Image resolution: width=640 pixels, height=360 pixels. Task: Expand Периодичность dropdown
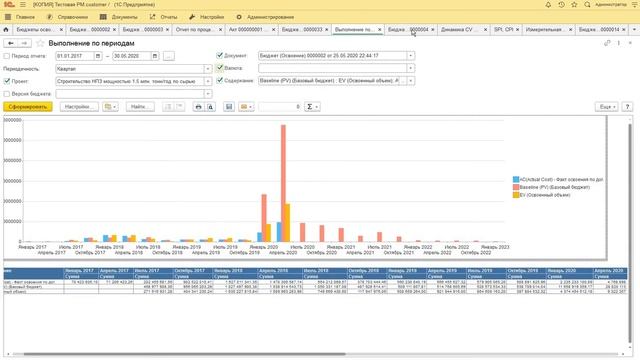click(207, 69)
